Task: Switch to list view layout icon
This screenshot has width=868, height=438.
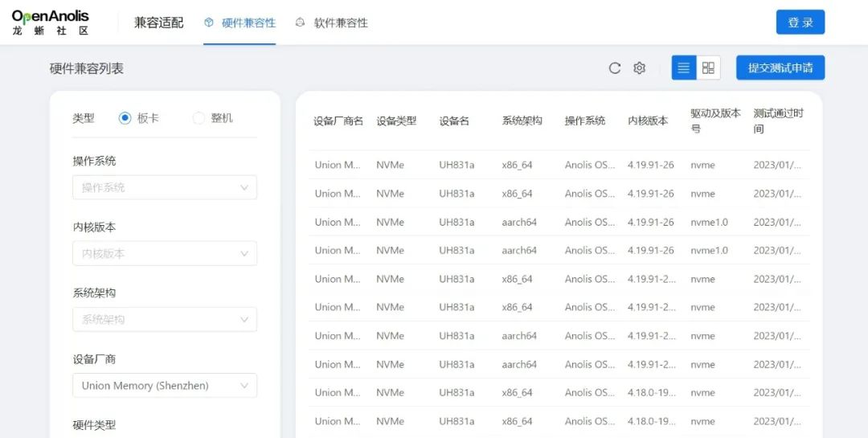Action: [684, 68]
